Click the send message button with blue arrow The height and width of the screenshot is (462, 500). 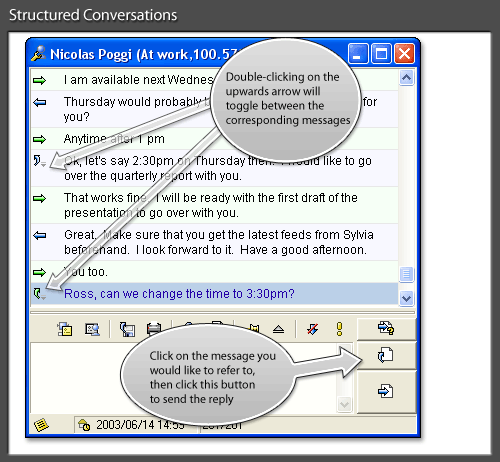tap(386, 391)
